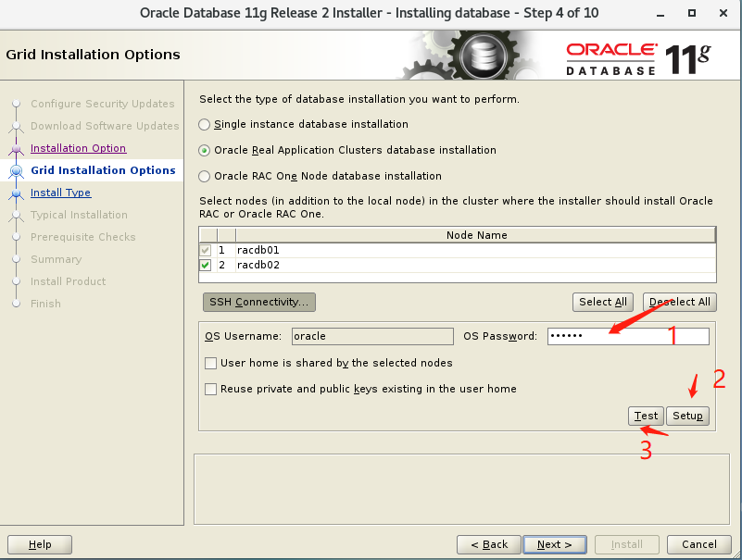Close the installer window
Screen dimensions: 742x560
(723, 13)
